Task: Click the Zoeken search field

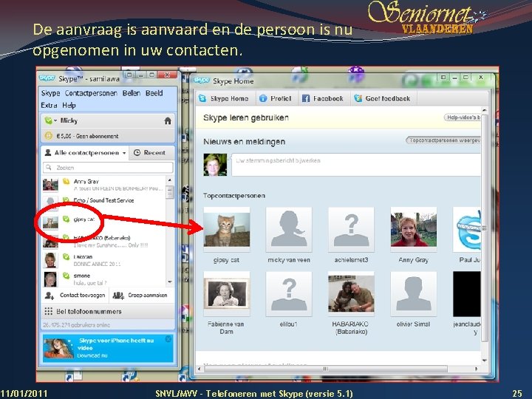Action: pos(108,168)
